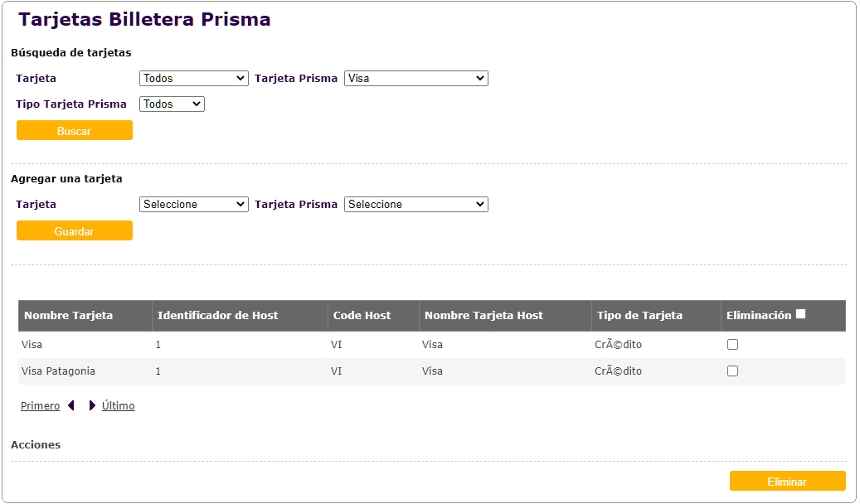Image resolution: width=860 pixels, height=504 pixels.
Task: Click host identifier 1 in Visa Patagonia row
Action: point(158,371)
